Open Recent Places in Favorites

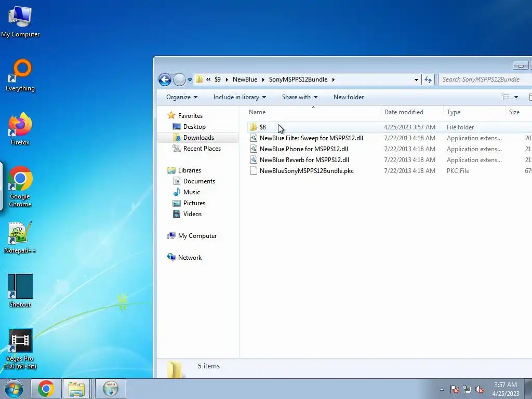click(x=202, y=148)
